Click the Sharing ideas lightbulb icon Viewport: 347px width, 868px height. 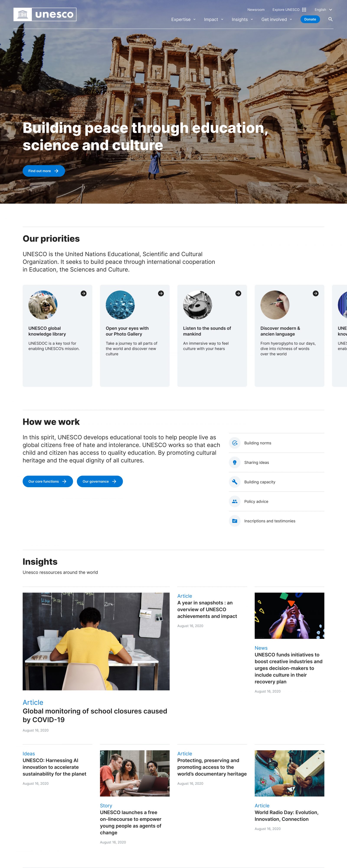(235, 462)
